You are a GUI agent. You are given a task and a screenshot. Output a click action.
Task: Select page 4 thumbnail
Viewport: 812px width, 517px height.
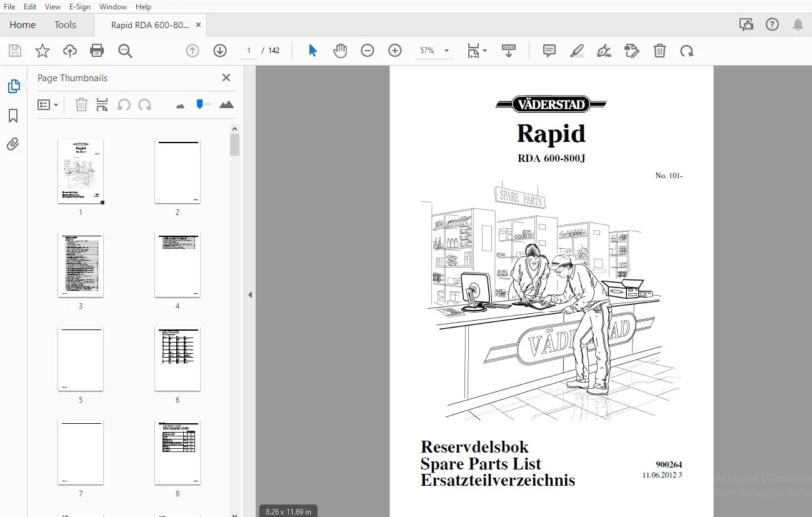point(178,265)
